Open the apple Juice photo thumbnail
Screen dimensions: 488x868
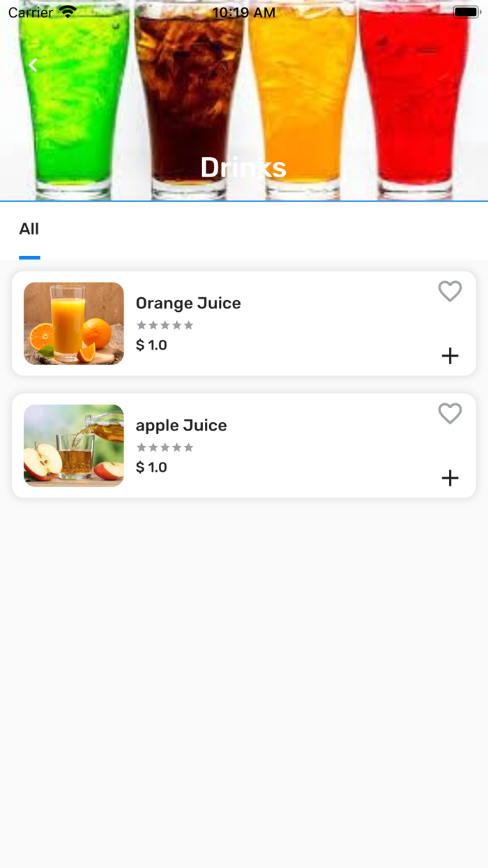pos(74,445)
